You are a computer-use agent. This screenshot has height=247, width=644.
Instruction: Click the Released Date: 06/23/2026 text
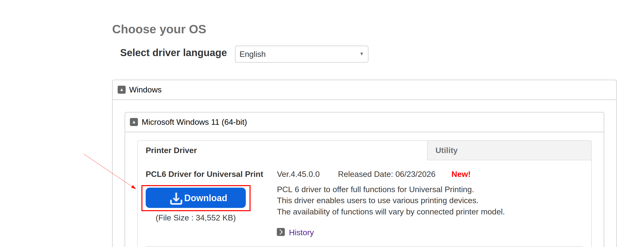pos(386,174)
